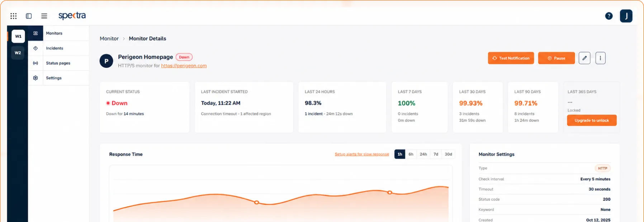644x222 pixels.
Task: Open Monitors in the sidebar
Action: click(x=54, y=33)
